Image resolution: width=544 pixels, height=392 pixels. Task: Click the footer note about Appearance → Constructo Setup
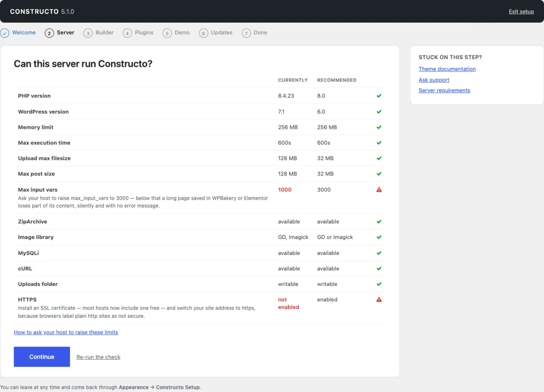pyautogui.click(x=101, y=387)
